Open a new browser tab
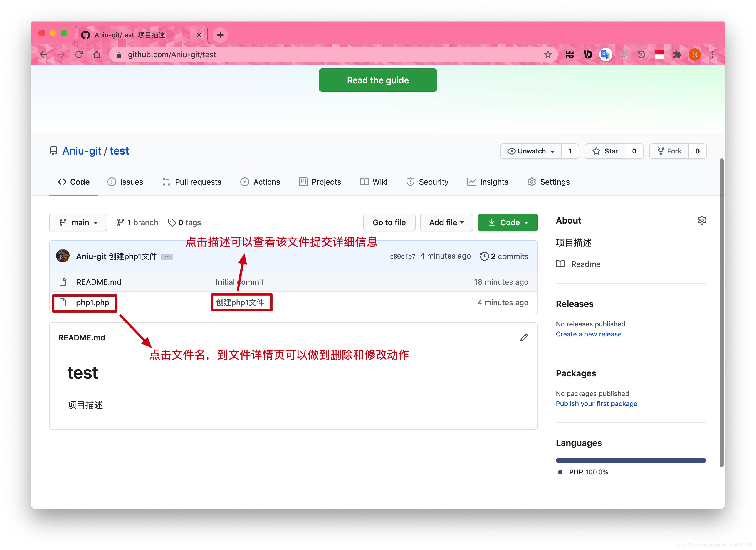Image resolution: width=756 pixels, height=550 pixels. click(220, 35)
